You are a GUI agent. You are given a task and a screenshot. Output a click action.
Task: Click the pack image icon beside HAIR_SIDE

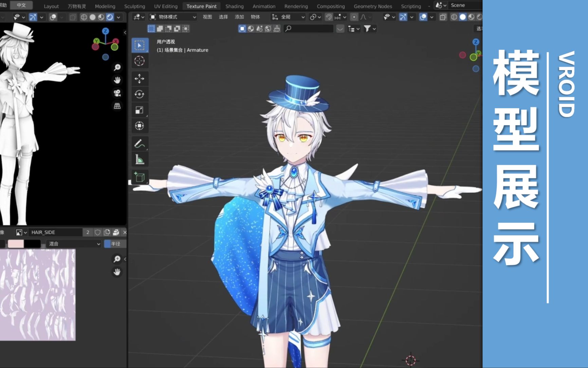point(116,232)
